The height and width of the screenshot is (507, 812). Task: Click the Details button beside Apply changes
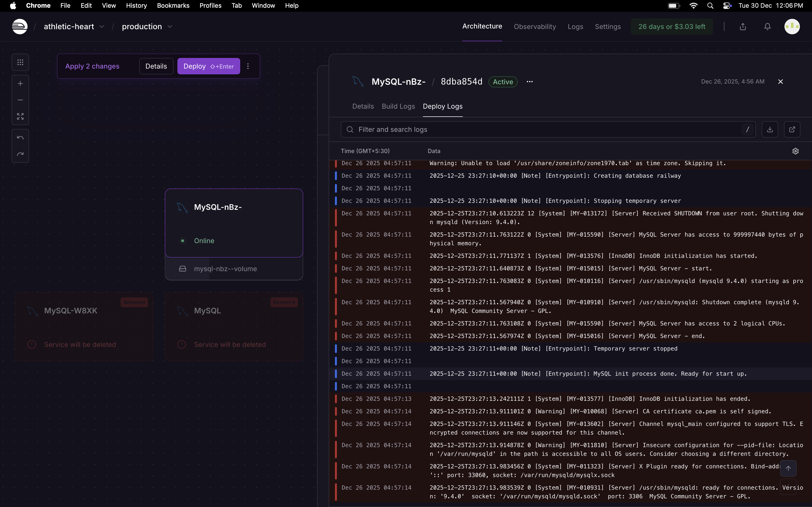156,66
